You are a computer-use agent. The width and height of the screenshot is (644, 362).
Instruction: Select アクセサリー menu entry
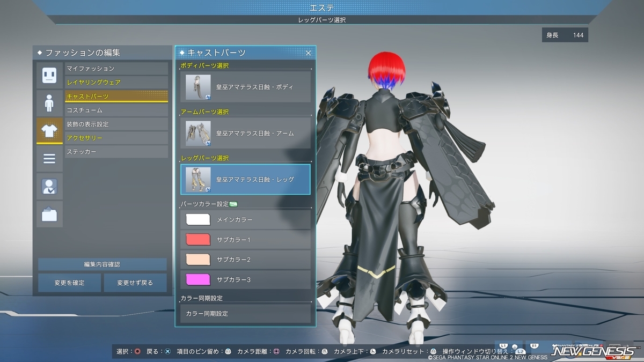(x=116, y=138)
